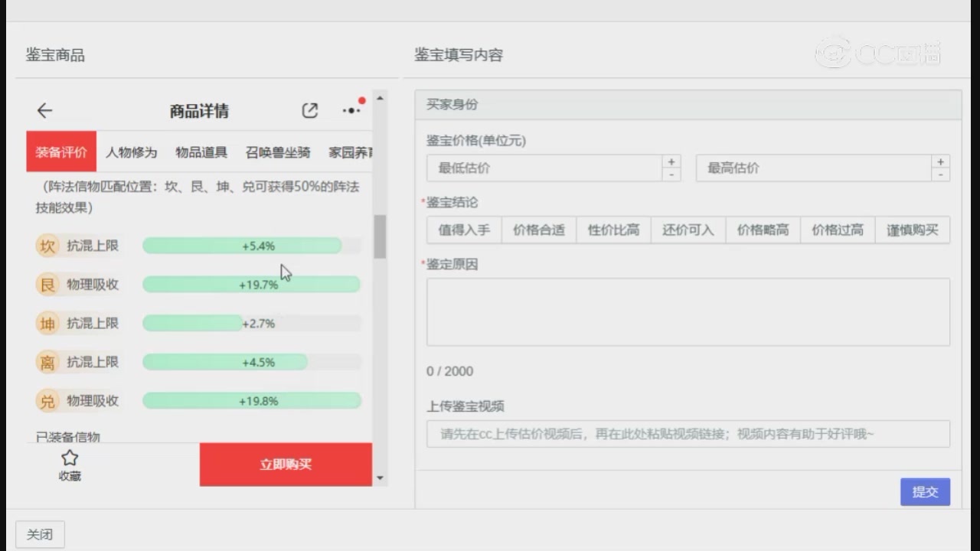Click the 最低估价 input field
Viewport: 980px width, 551px height.
[x=544, y=168]
